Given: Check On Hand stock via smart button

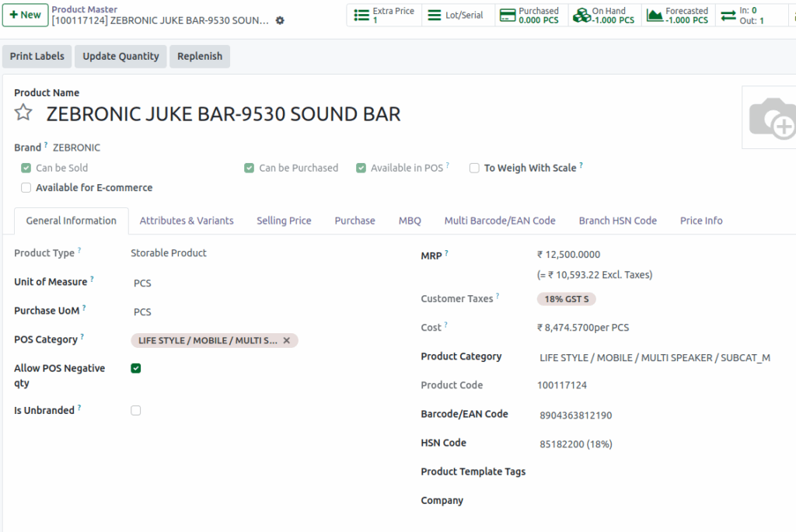Looking at the screenshot, I should pos(604,14).
